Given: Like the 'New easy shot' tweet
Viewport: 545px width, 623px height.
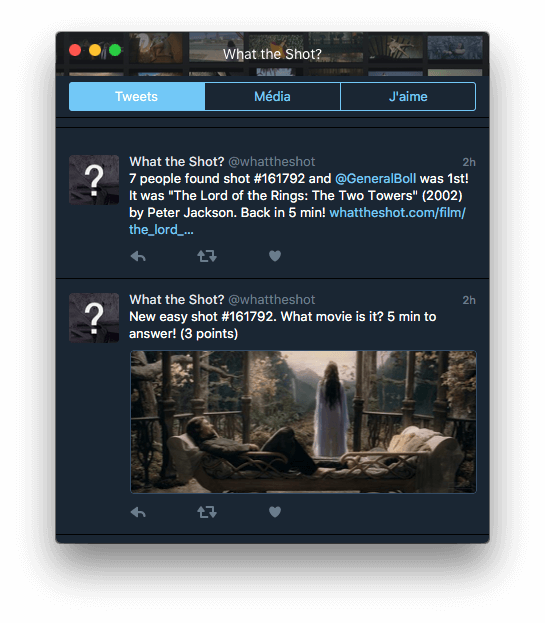Looking at the screenshot, I should tap(275, 512).
